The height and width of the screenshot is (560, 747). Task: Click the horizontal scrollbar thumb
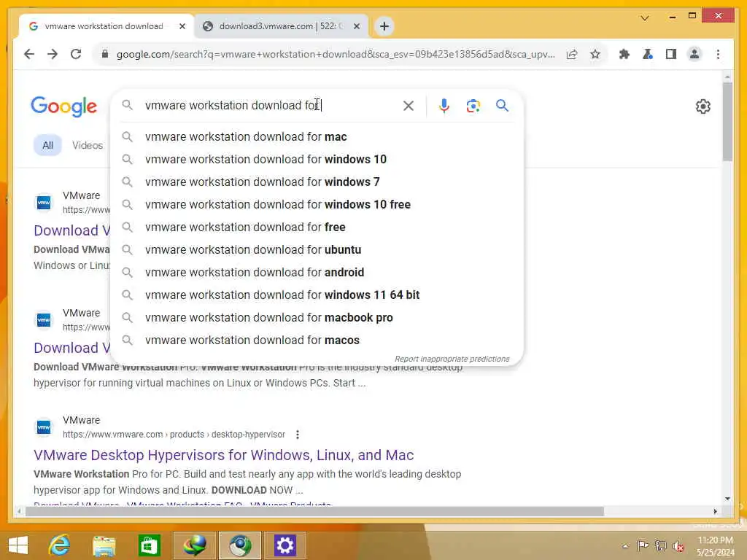pos(314,511)
